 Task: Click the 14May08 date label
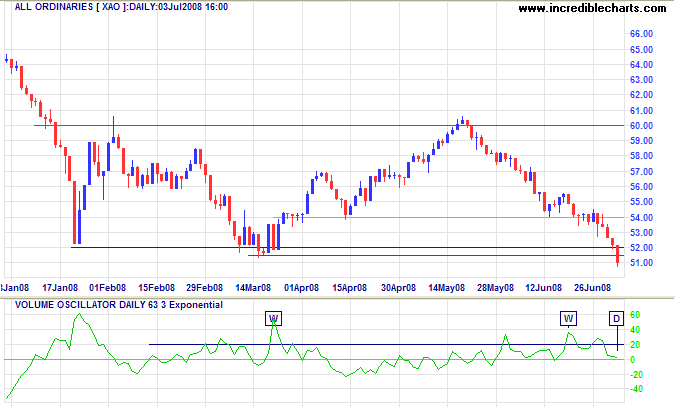click(447, 288)
